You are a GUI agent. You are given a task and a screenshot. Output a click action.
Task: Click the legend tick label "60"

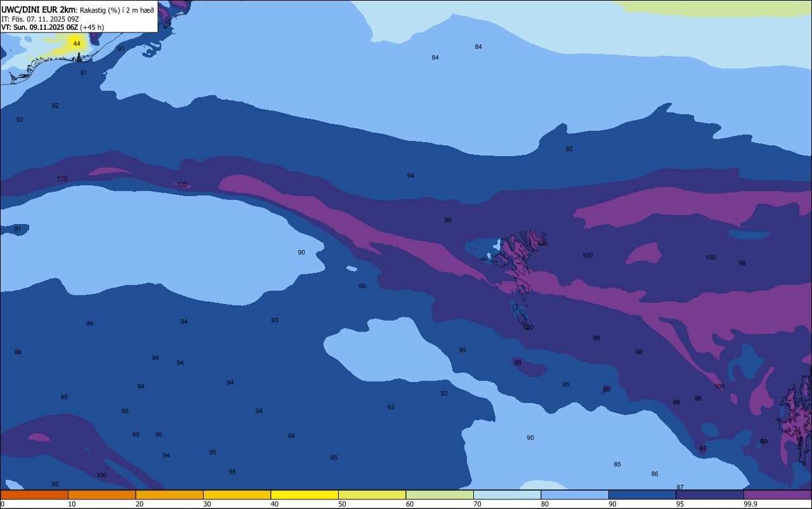410,504
